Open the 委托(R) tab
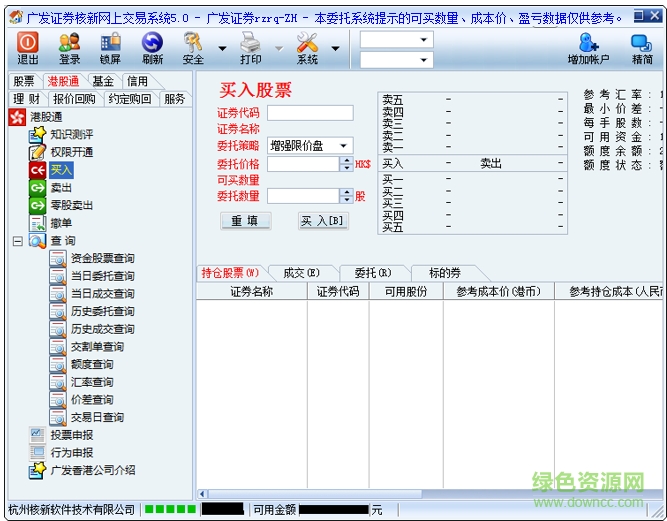The image size is (667, 521). tap(373, 273)
